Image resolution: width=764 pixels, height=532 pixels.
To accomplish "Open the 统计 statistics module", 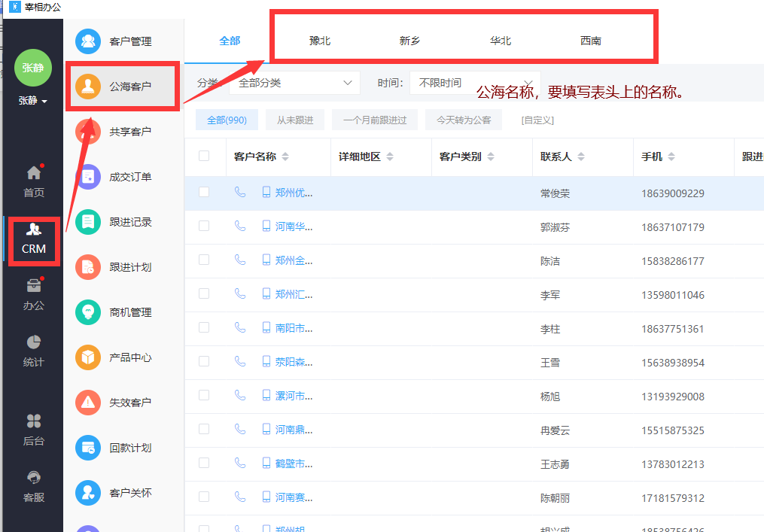I will point(34,351).
